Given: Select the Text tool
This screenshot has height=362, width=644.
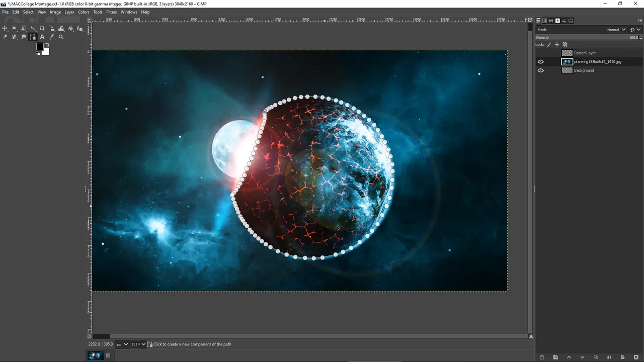Looking at the screenshot, I should [x=42, y=37].
